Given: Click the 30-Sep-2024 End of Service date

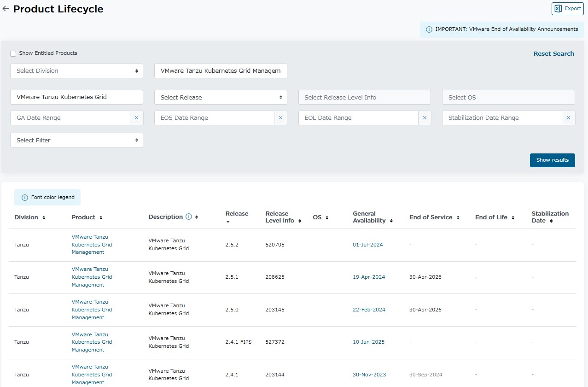Looking at the screenshot, I should tap(426, 375).
